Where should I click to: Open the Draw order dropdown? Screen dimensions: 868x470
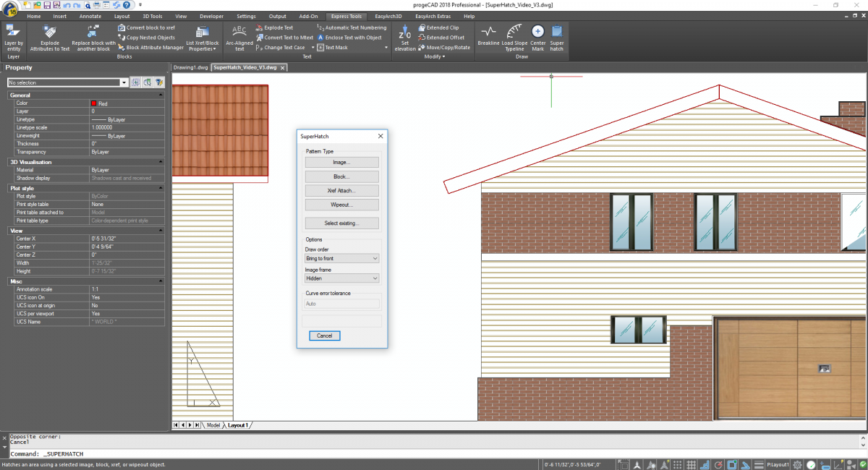[341, 258]
